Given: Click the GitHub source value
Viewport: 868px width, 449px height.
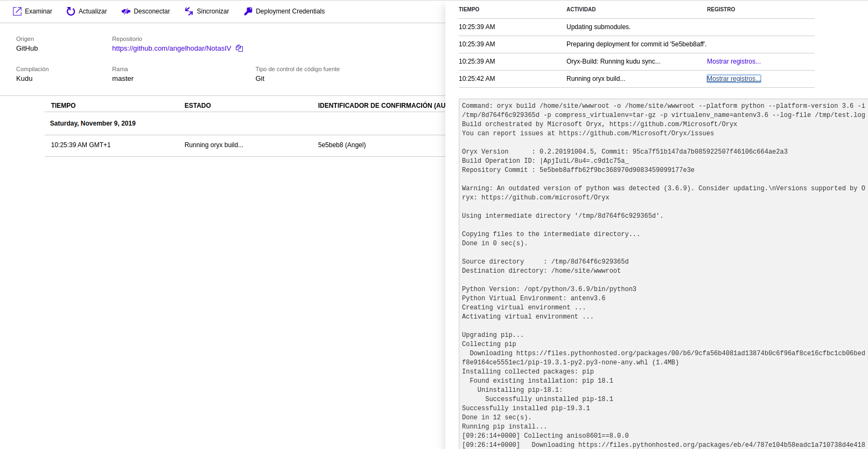Looking at the screenshot, I should [27, 49].
